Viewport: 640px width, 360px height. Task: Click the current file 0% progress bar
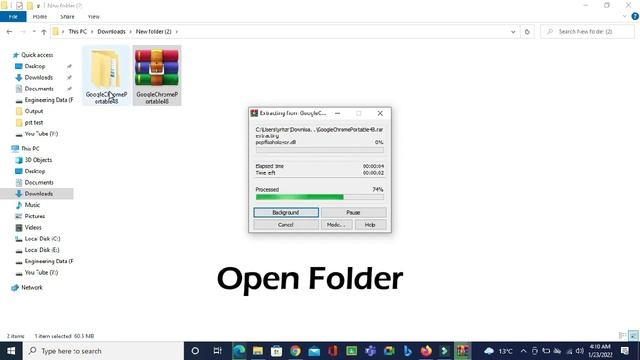pyautogui.click(x=320, y=150)
